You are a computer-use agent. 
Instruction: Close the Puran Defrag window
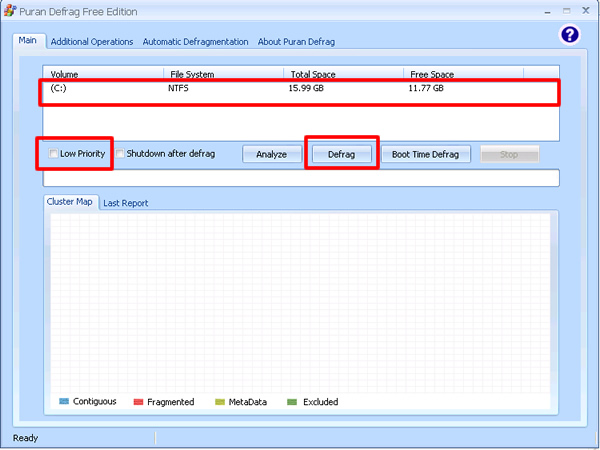(x=586, y=11)
